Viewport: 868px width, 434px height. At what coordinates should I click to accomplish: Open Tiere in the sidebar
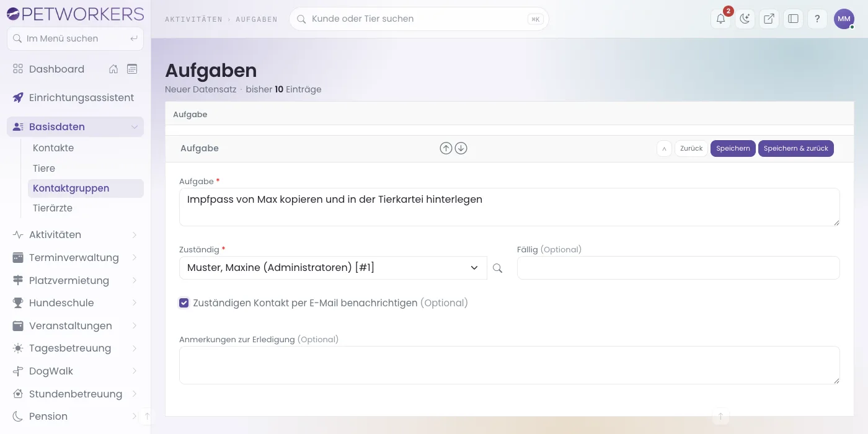point(44,168)
